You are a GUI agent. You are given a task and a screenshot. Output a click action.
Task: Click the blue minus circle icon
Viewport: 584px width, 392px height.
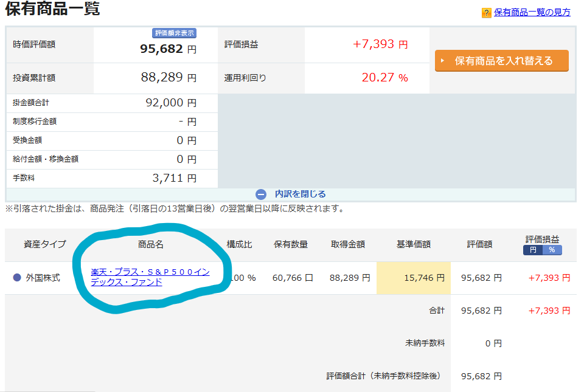261,194
